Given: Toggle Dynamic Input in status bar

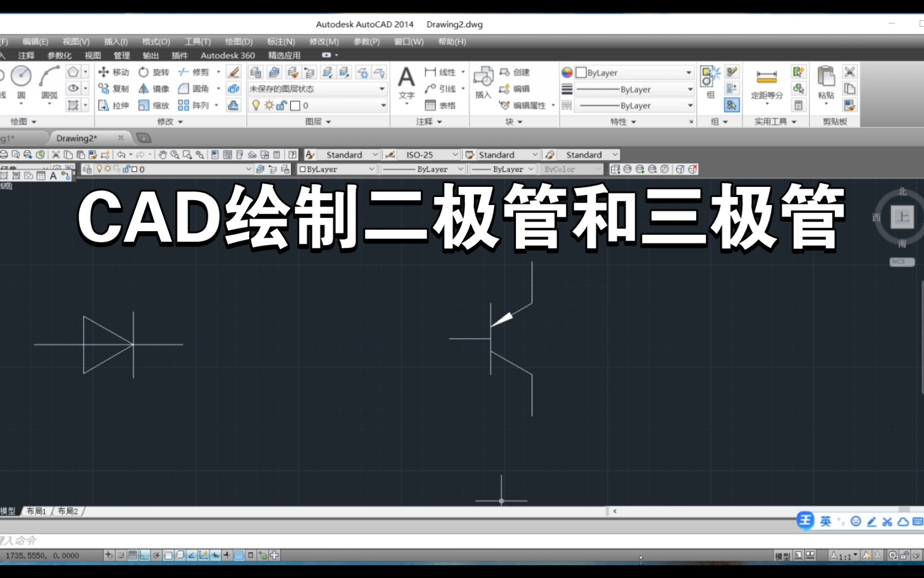Looking at the screenshot, I should [215, 555].
